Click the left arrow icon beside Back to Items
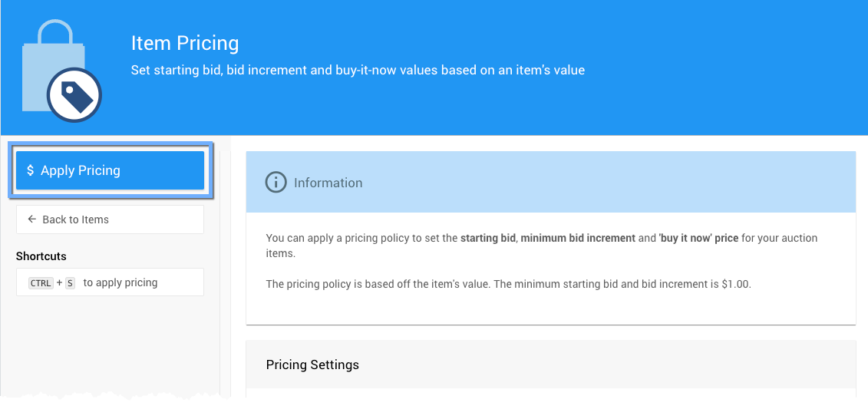The height and width of the screenshot is (419, 868). point(31,219)
